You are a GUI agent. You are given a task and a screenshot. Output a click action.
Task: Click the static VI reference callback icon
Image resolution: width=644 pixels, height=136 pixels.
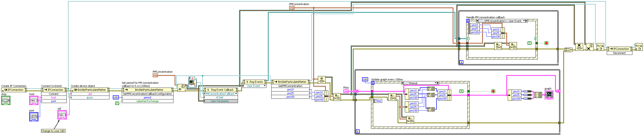point(193,83)
